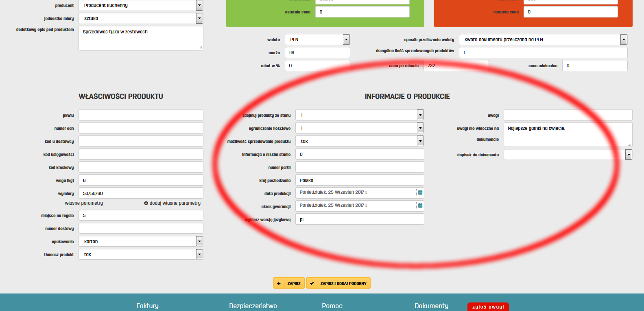Click domyślna ilość sprzedawanych produktów field
This screenshot has height=311, width=644.
[x=543, y=53]
